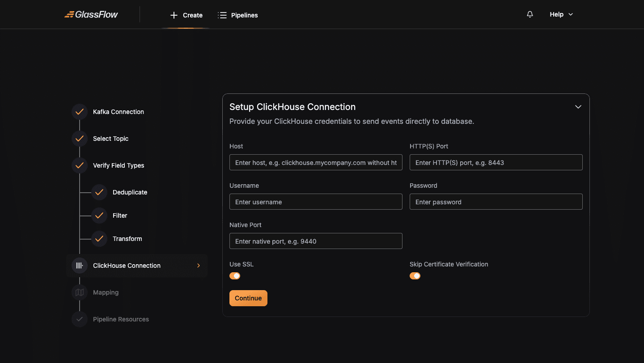Click the Select Topic checkmark icon
644x363 pixels.
(80, 139)
